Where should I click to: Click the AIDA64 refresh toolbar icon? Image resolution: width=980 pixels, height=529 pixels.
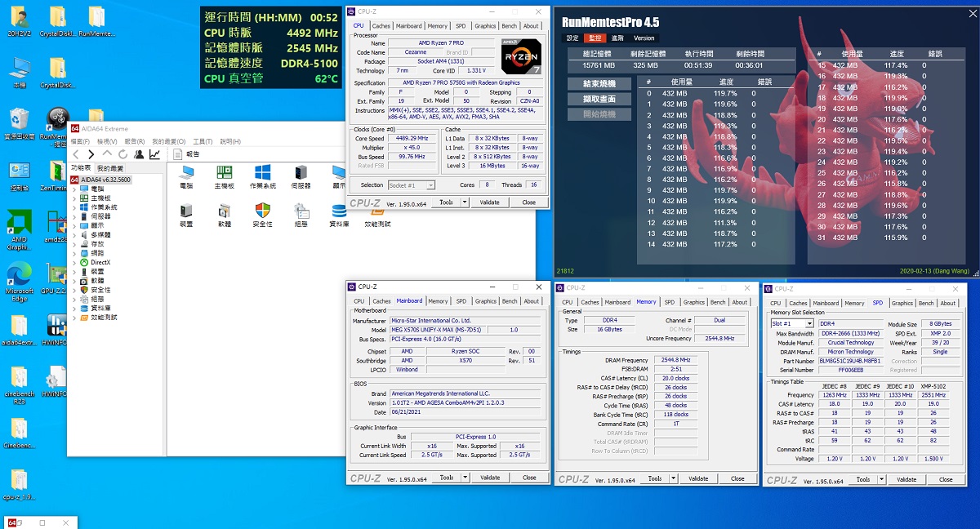122,154
